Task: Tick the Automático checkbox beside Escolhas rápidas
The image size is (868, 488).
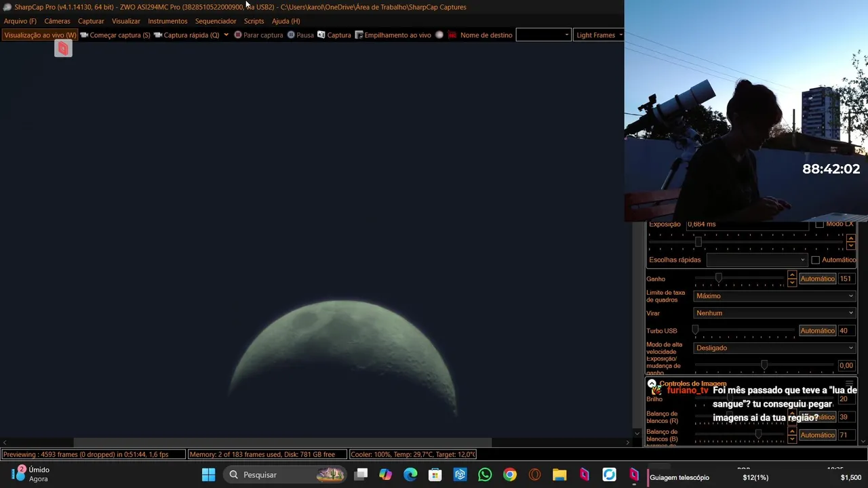Action: point(815,260)
